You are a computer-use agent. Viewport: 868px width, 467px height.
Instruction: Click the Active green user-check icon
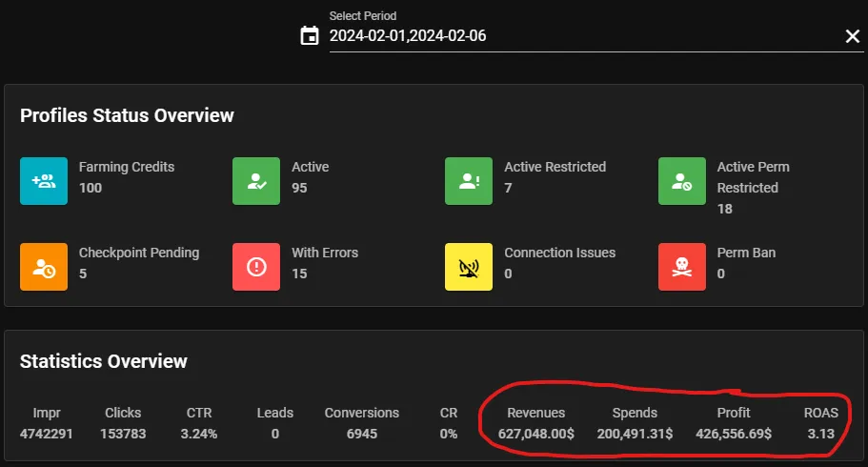256,181
